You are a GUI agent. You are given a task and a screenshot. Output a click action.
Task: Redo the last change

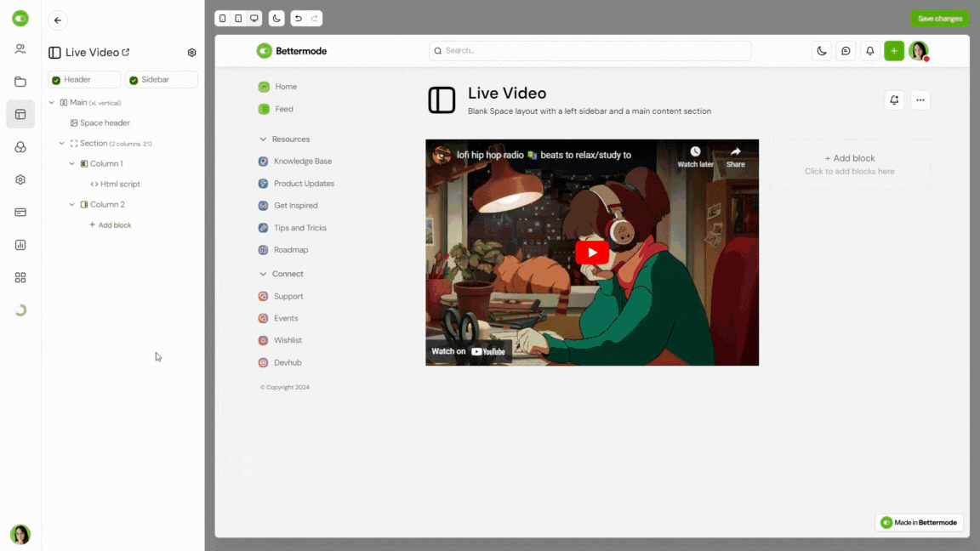point(315,19)
